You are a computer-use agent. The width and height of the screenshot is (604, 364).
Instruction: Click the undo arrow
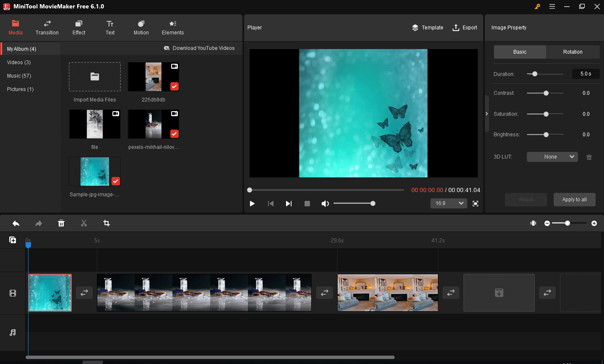pos(16,223)
